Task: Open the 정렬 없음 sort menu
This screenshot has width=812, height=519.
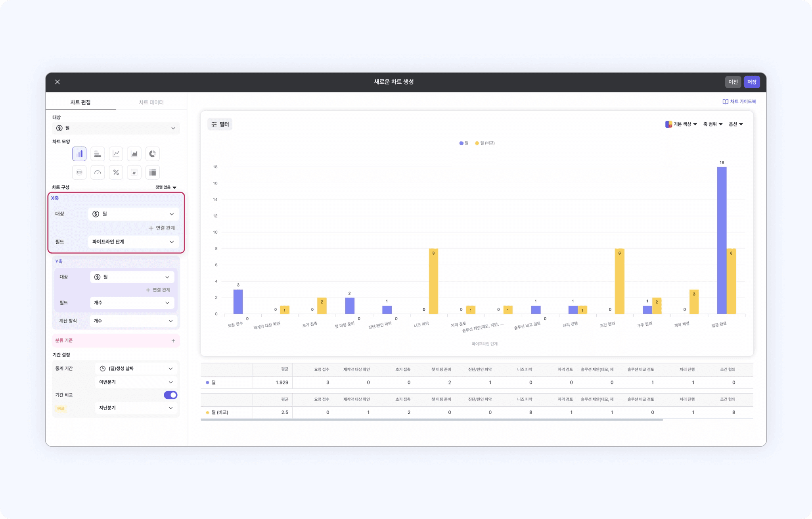Action: point(166,187)
